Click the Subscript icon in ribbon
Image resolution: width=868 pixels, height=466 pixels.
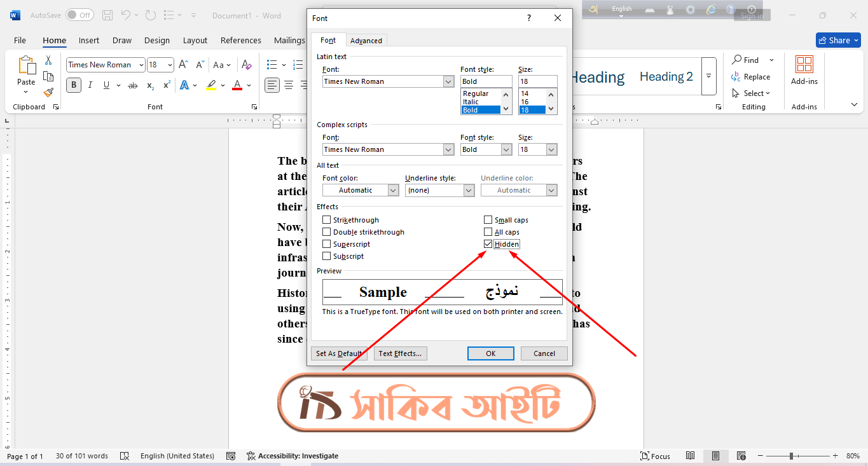coord(150,85)
